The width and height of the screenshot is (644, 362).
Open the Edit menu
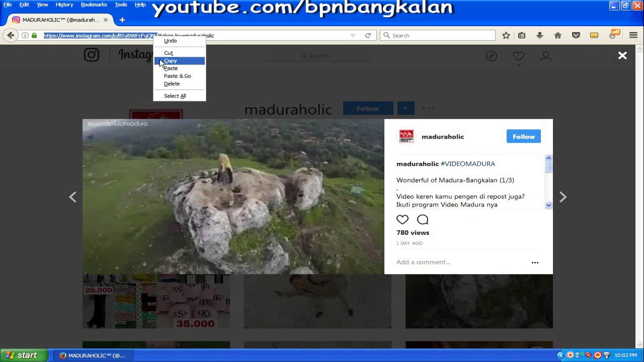pyautogui.click(x=24, y=5)
